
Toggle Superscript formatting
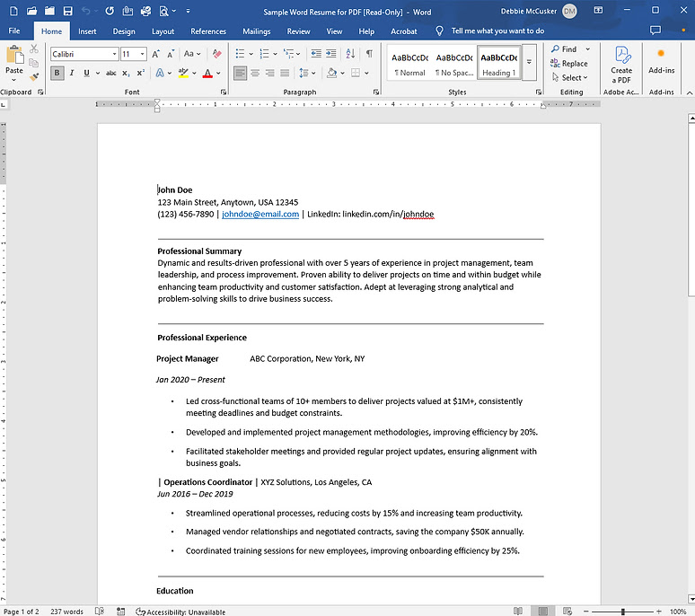click(140, 73)
